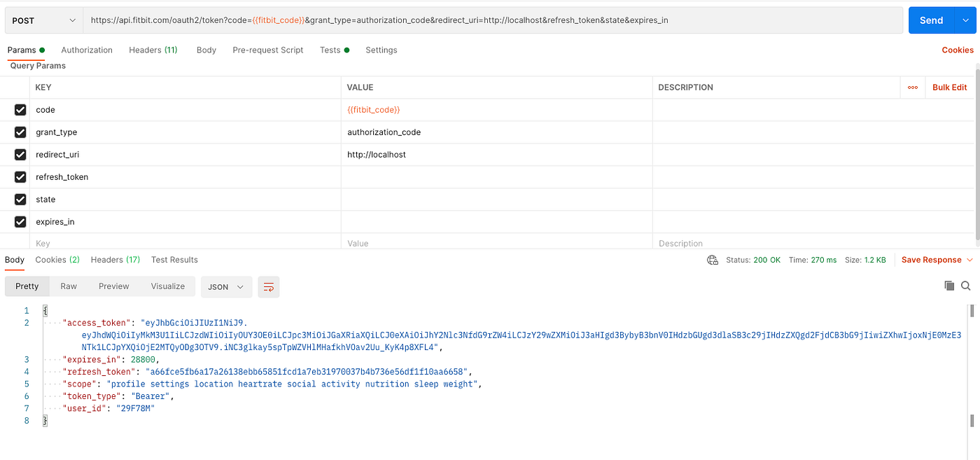Click the network information globe icon
The width and height of the screenshot is (980, 460).
pyautogui.click(x=712, y=259)
